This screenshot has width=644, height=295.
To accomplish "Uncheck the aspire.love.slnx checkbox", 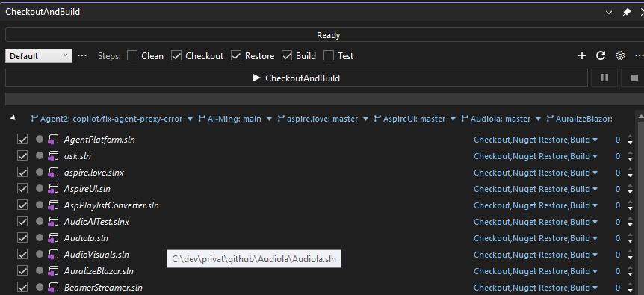I will pos(22,173).
